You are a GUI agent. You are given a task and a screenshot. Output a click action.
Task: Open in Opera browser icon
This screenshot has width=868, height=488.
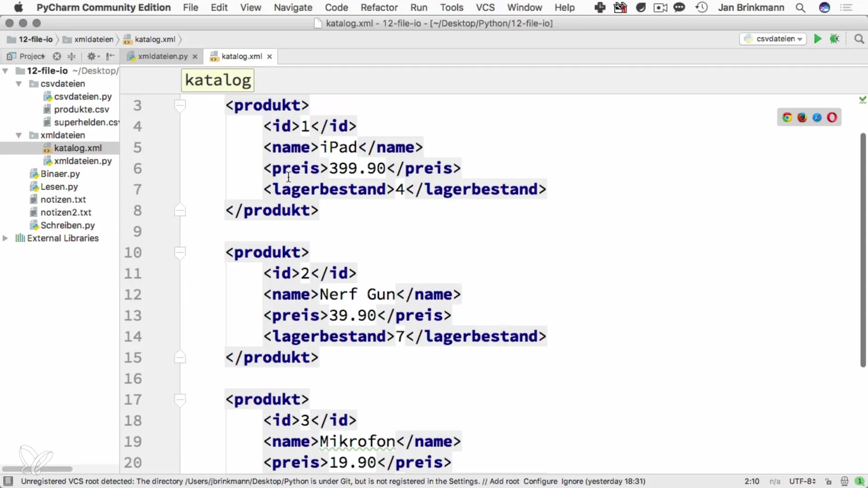click(x=832, y=117)
